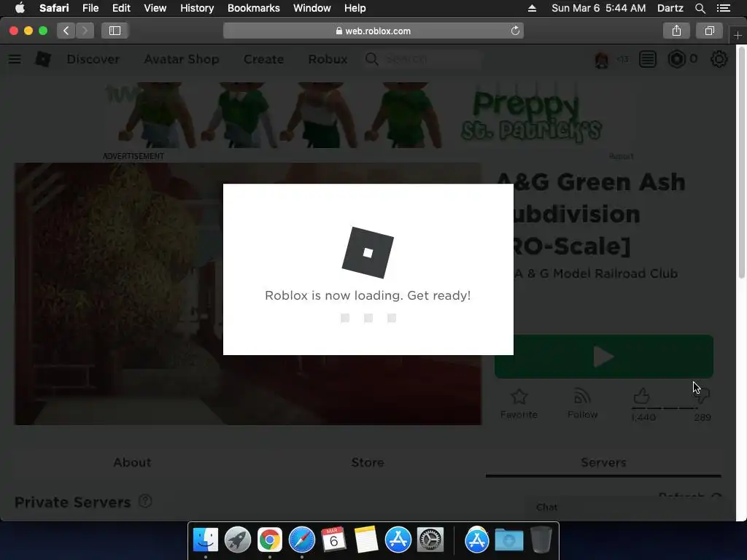The height and width of the screenshot is (560, 747).
Task: Go back with Safari back arrow
Action: (66, 31)
